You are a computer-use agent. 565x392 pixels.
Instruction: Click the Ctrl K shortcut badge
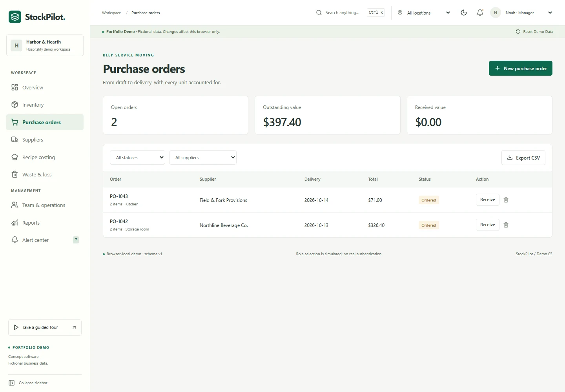pos(376,13)
